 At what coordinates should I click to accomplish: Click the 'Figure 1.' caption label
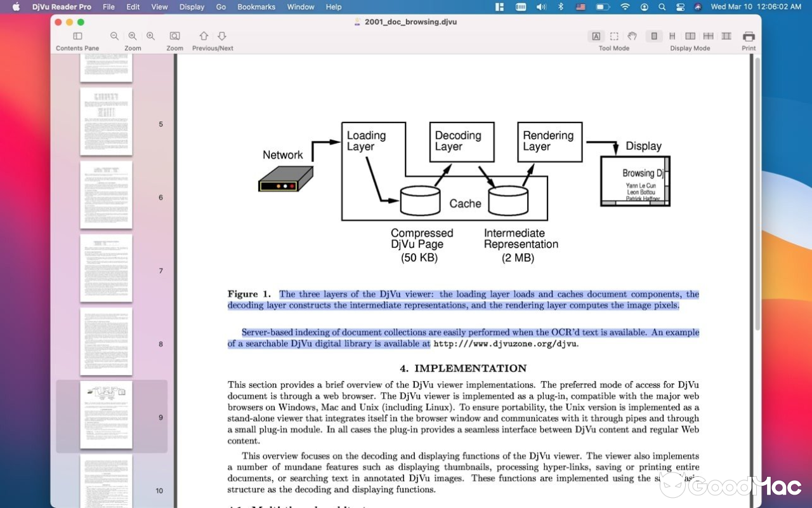point(249,294)
